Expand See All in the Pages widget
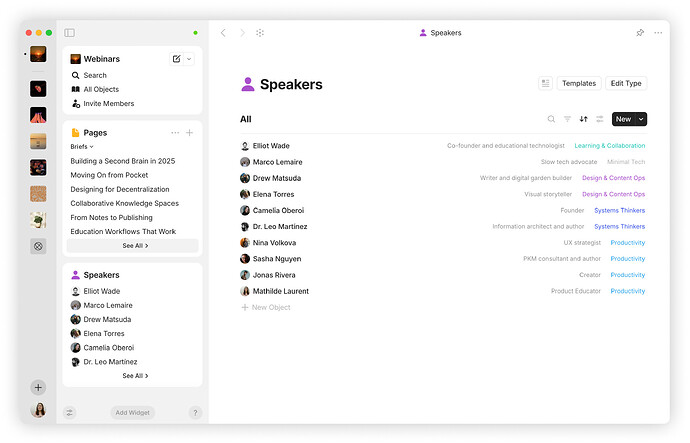 tap(132, 245)
